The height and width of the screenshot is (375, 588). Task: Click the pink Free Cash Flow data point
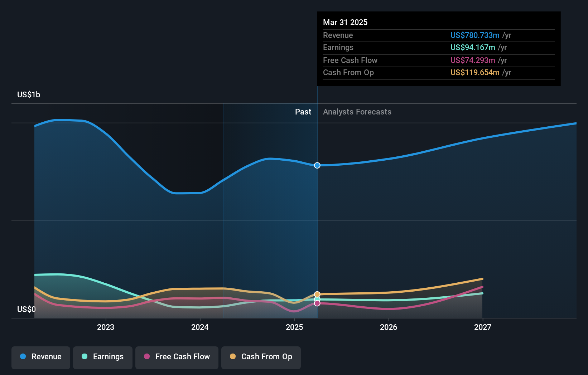pos(317,303)
